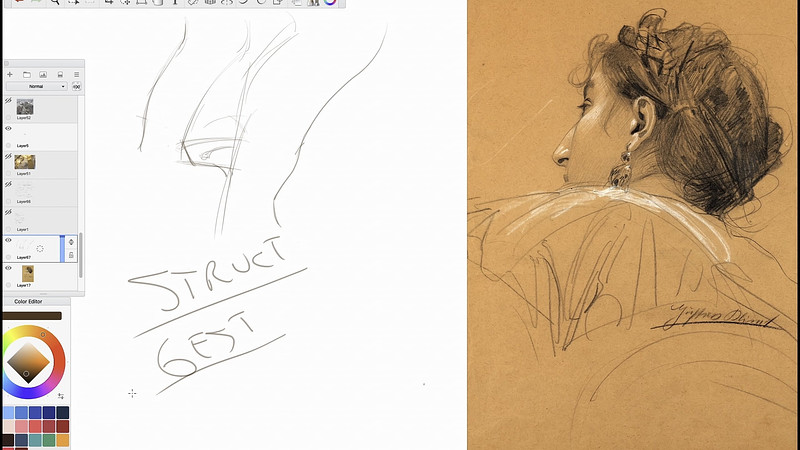This screenshot has height=450, width=800.
Task: Open the color wheel from the toolbar
Action: point(330,2)
